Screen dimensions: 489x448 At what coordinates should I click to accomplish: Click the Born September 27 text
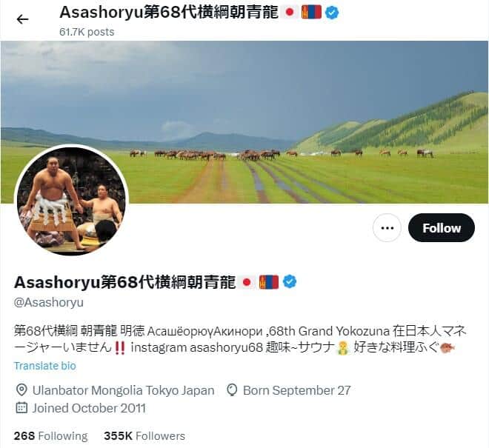click(x=296, y=390)
